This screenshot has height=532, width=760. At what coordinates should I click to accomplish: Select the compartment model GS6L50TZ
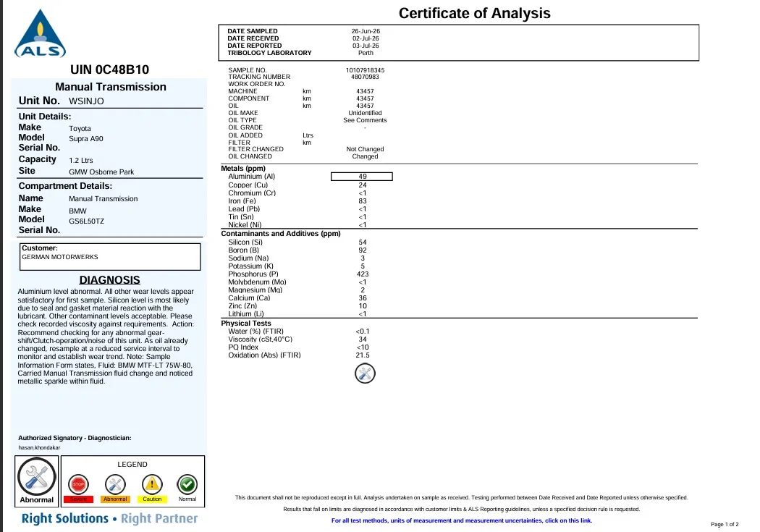(86, 221)
